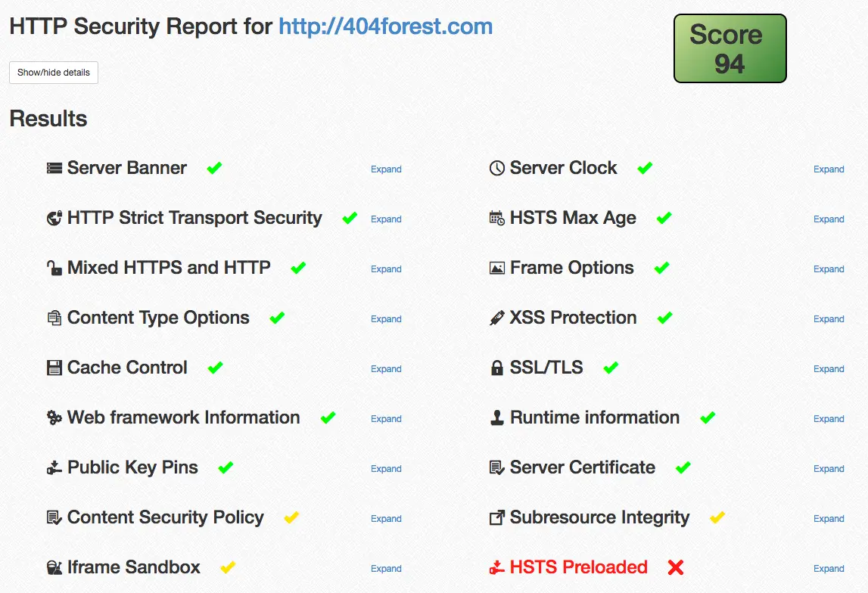Click the red X beside HSTS Preloaded
Image resolution: width=868 pixels, height=593 pixels.
point(675,567)
